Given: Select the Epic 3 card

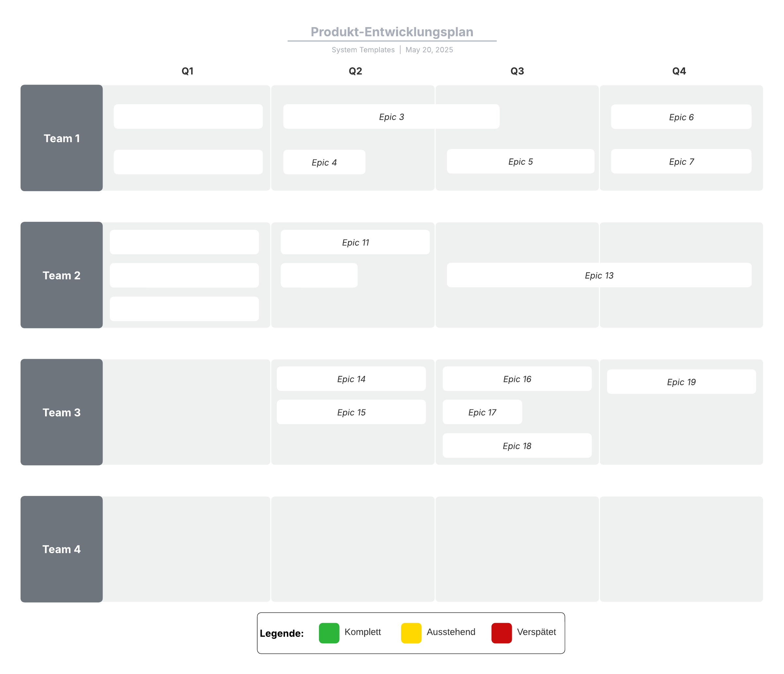Looking at the screenshot, I should point(391,117).
